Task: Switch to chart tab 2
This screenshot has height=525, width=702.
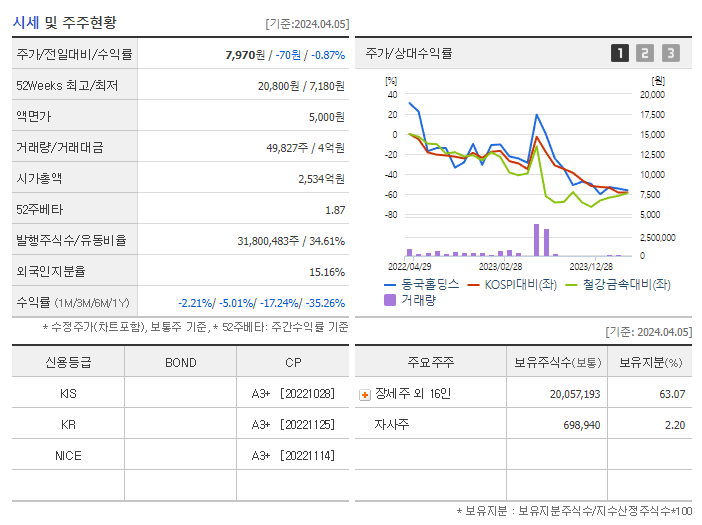Action: [x=645, y=53]
